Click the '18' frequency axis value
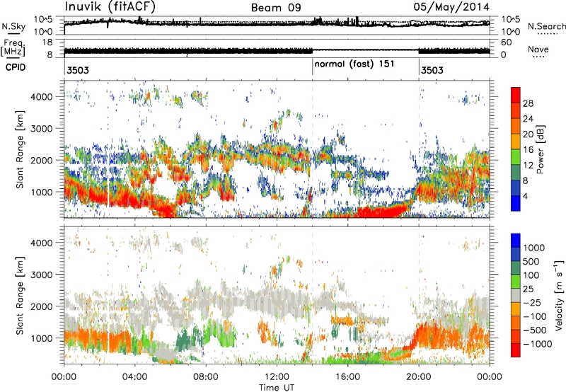The height and width of the screenshot is (392, 566). 47,42
